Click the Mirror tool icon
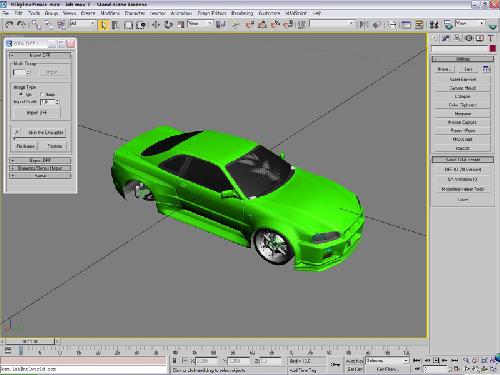This screenshot has height=375, width=500. 364,25
